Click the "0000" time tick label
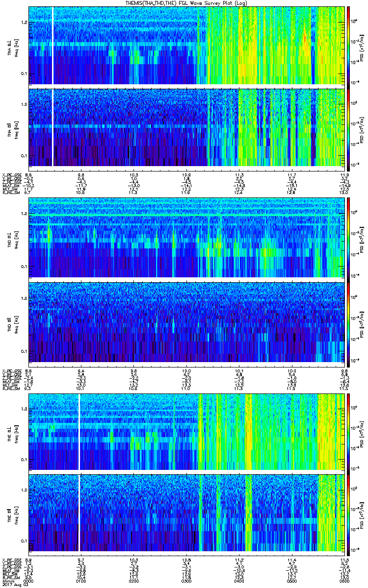 point(29,581)
